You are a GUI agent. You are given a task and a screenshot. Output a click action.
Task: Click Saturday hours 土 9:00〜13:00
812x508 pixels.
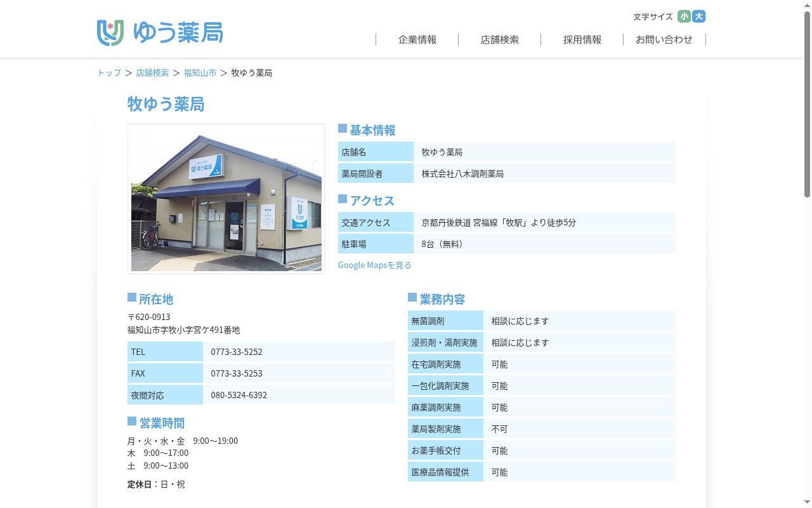[158, 465]
